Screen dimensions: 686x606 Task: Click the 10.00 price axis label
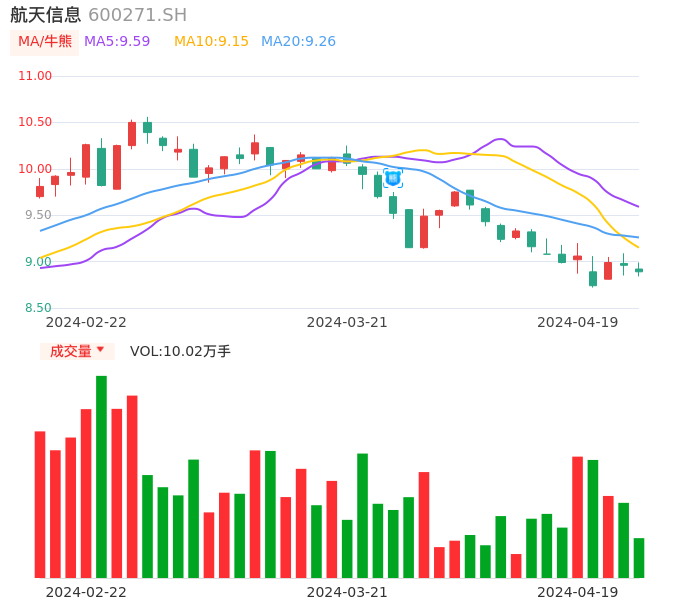pyautogui.click(x=36, y=169)
